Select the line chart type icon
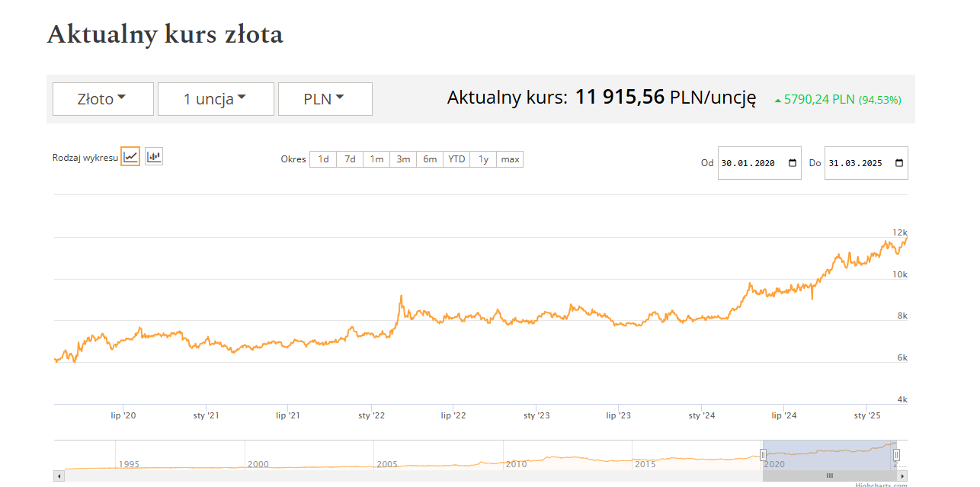This screenshot has width=980, height=487. pyautogui.click(x=130, y=157)
